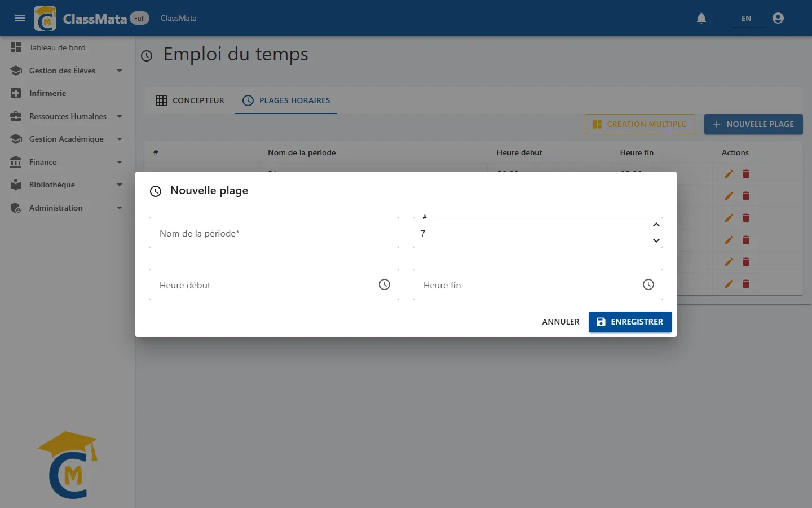
Task: Switch to the Plages Horaires tab
Action: (286, 100)
